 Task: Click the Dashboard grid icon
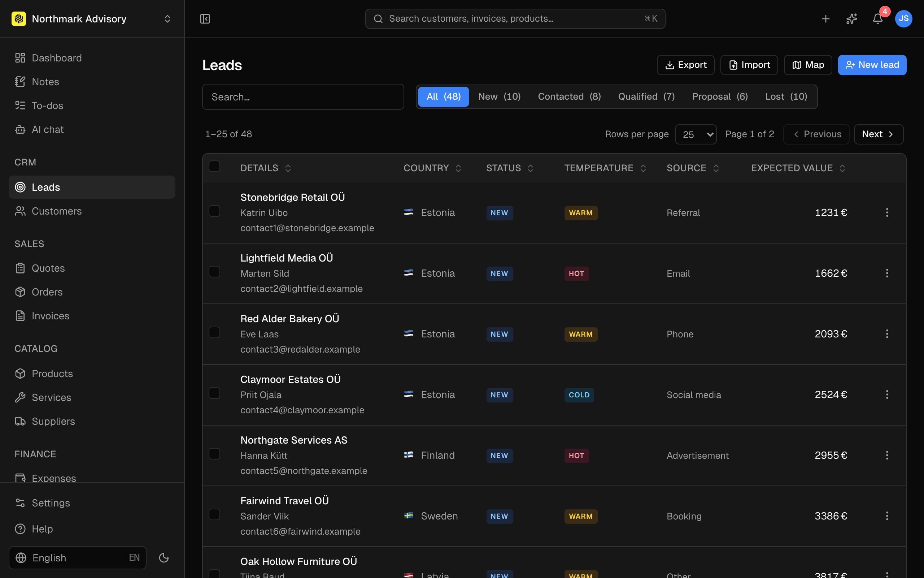click(20, 58)
